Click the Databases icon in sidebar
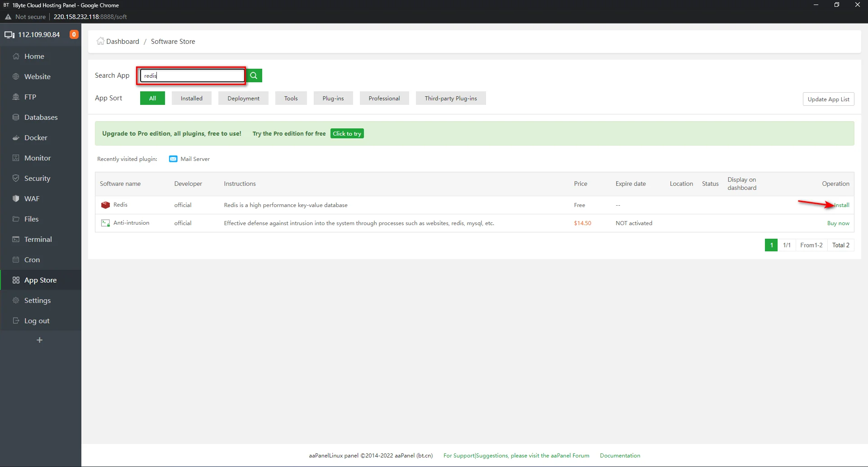This screenshot has height=467, width=868. point(16,118)
